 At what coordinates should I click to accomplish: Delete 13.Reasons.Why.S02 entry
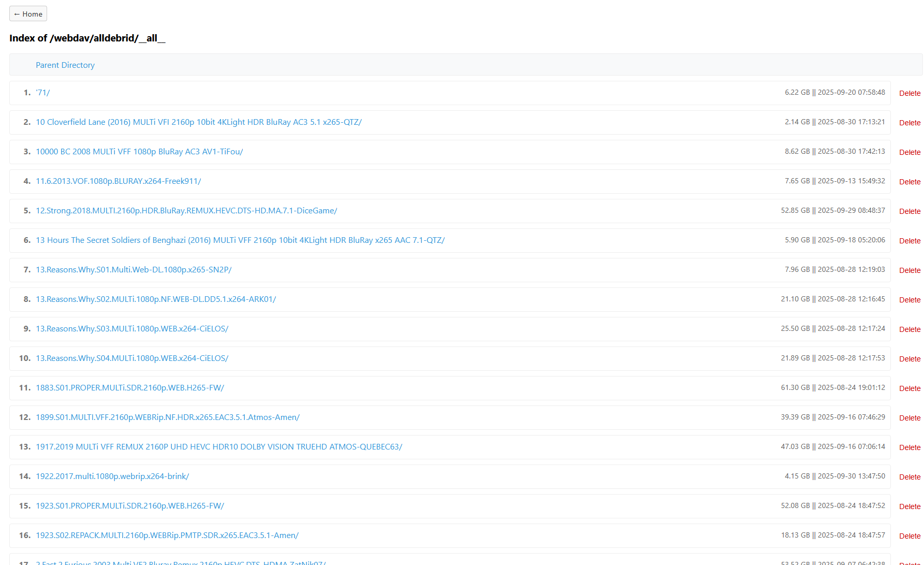point(910,300)
